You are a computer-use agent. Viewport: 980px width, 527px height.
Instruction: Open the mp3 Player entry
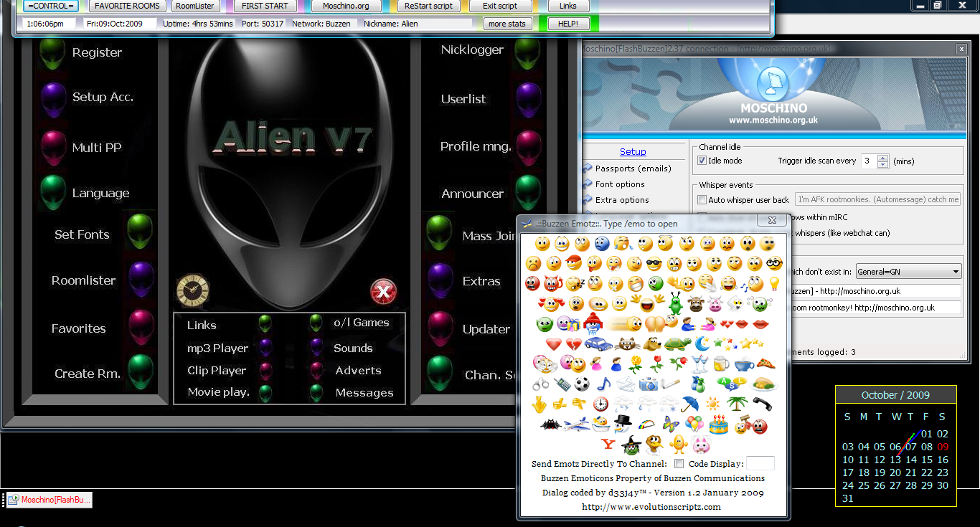pyautogui.click(x=217, y=348)
